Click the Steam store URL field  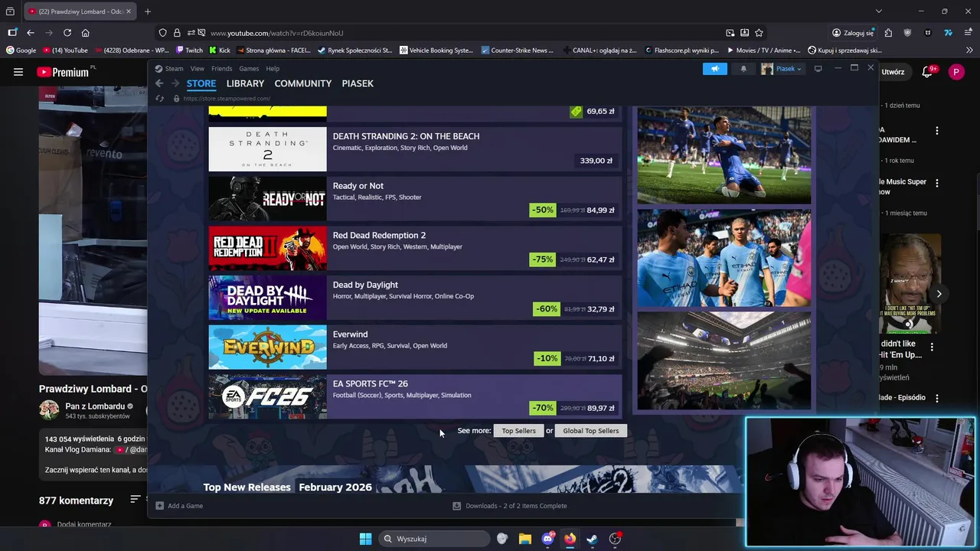[227, 98]
